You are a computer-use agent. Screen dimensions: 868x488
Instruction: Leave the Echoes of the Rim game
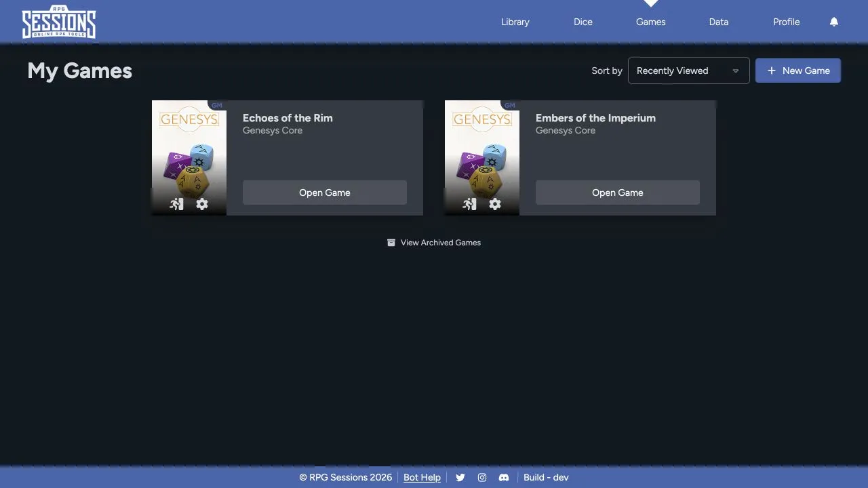[x=176, y=204]
